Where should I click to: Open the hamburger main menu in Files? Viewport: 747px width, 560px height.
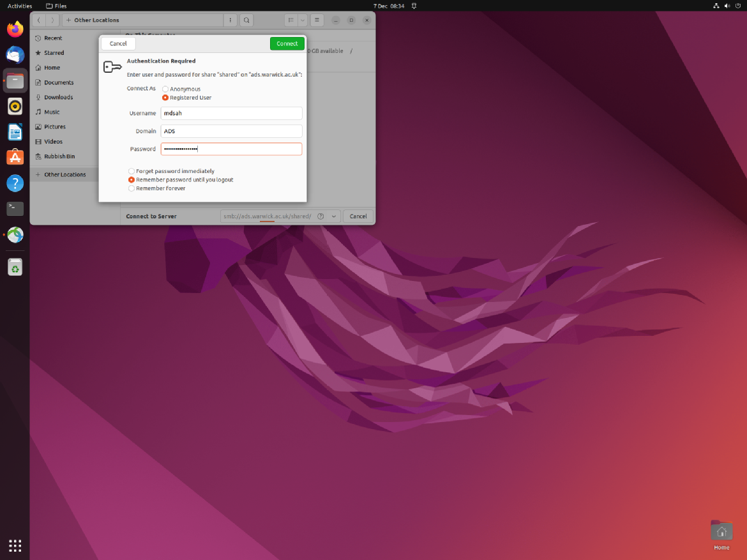click(317, 20)
